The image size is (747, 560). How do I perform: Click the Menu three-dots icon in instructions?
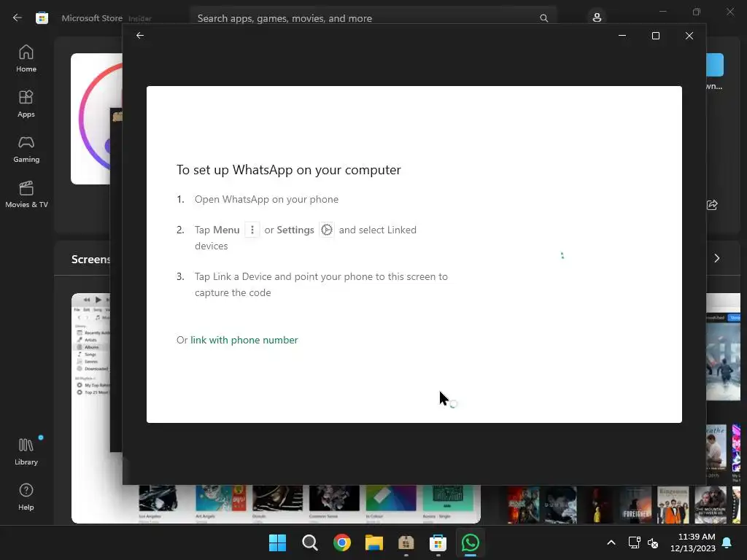click(x=252, y=230)
